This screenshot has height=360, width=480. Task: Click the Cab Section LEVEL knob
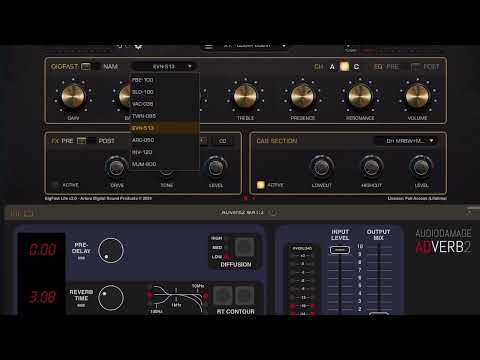[421, 166]
